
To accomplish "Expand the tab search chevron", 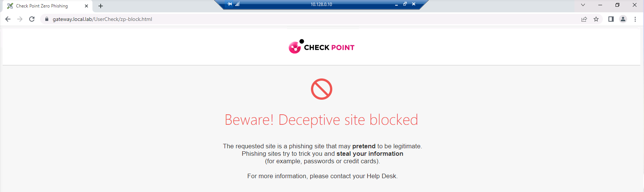I will (x=583, y=5).
